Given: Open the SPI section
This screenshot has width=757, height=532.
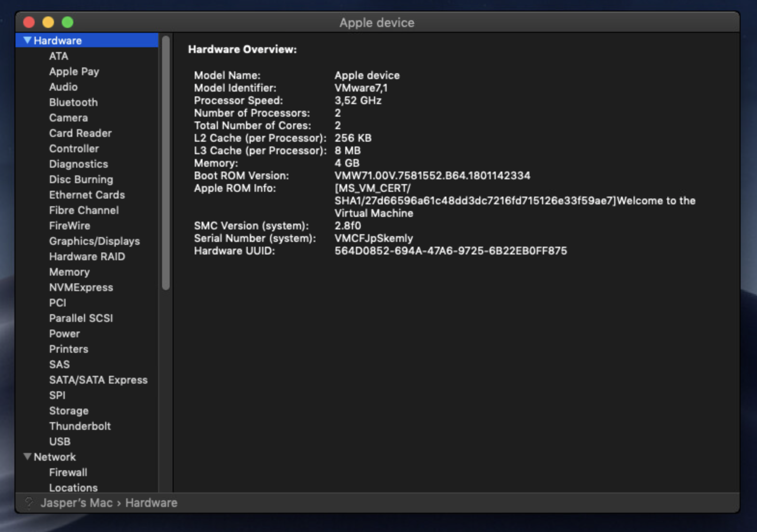Looking at the screenshot, I should 57,395.
